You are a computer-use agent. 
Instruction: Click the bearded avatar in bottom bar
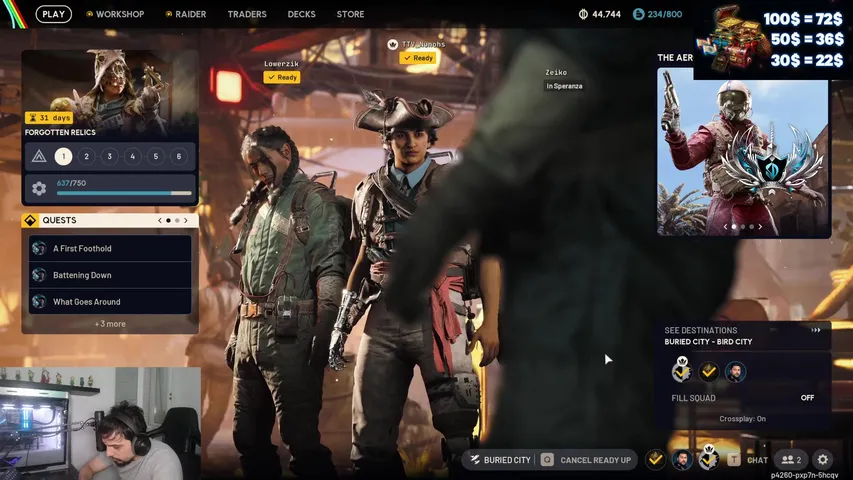[x=682, y=460]
